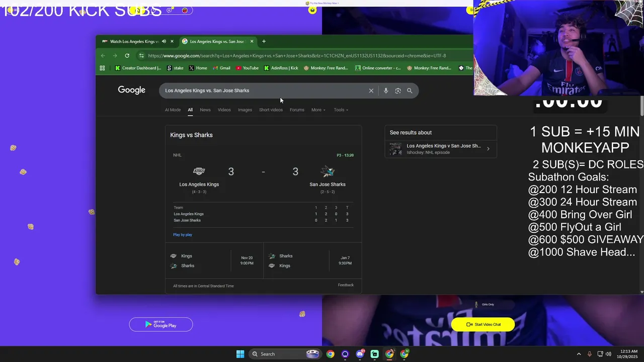Open the Discord taskbar icon

click(x=360, y=354)
